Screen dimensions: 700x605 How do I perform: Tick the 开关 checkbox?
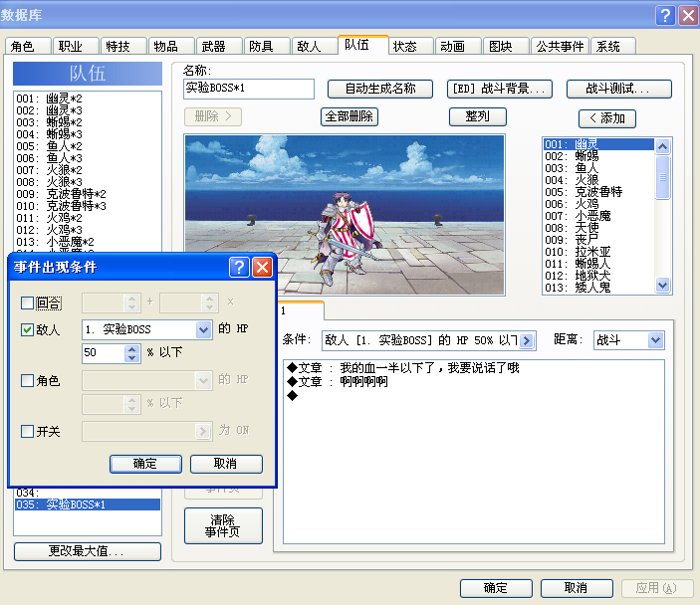point(27,432)
